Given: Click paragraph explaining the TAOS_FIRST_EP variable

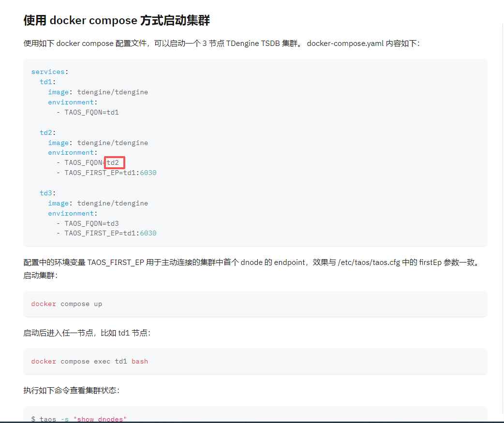Looking at the screenshot, I should click(x=252, y=263).
